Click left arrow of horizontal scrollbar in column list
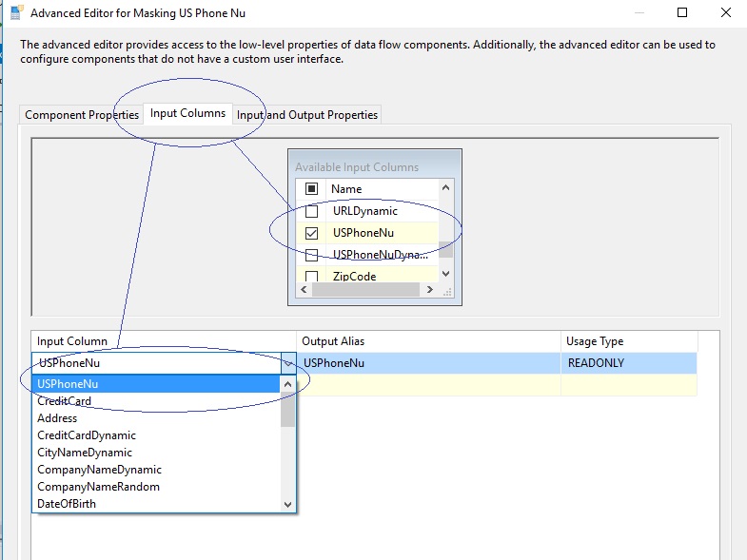The image size is (747, 560). 304,290
